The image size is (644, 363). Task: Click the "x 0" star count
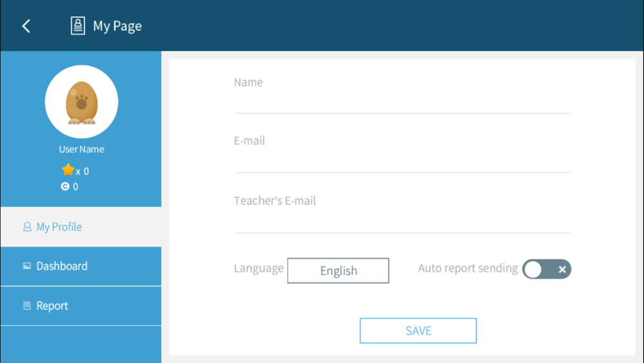[x=82, y=172]
